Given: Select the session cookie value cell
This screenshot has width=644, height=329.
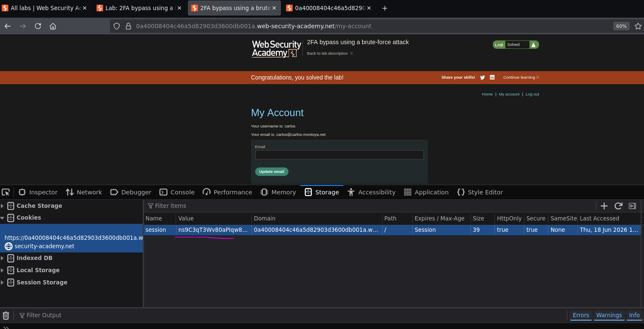Looking at the screenshot, I should click(x=214, y=230).
